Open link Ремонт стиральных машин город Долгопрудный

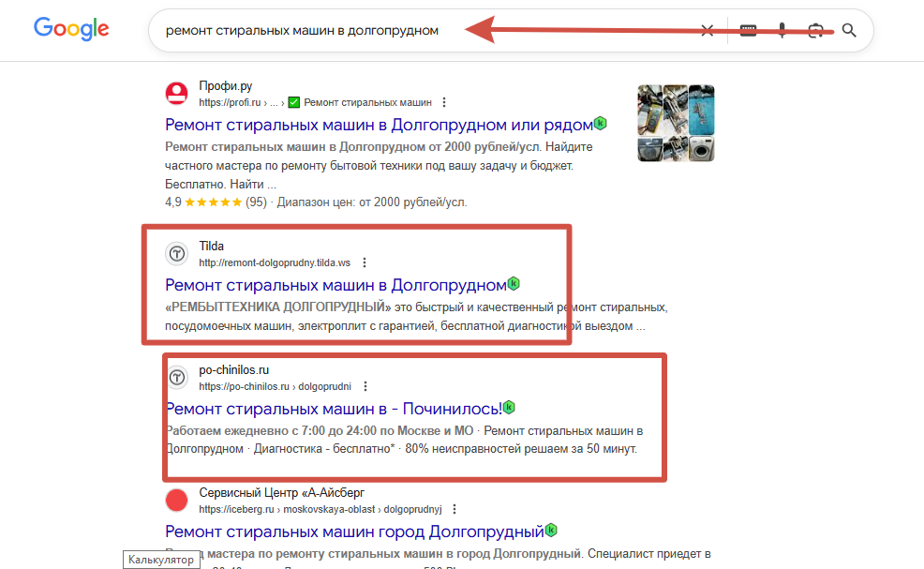pos(354,532)
